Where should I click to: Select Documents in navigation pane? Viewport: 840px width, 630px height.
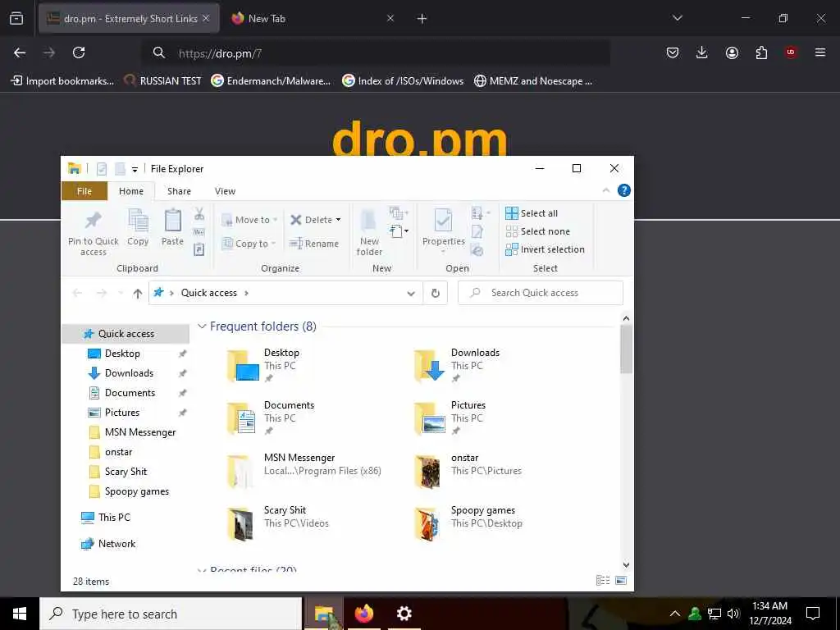(x=121, y=393)
